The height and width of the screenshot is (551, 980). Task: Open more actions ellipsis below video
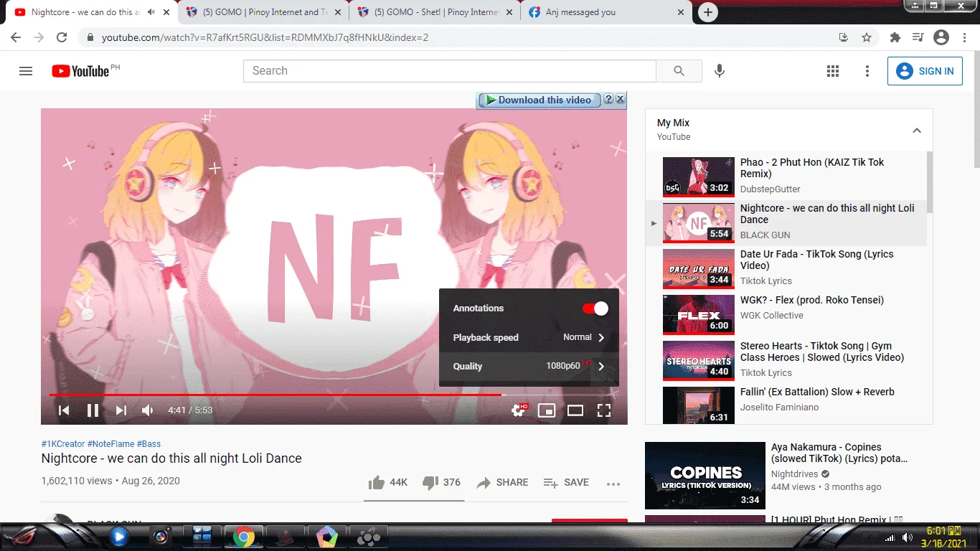click(x=613, y=484)
